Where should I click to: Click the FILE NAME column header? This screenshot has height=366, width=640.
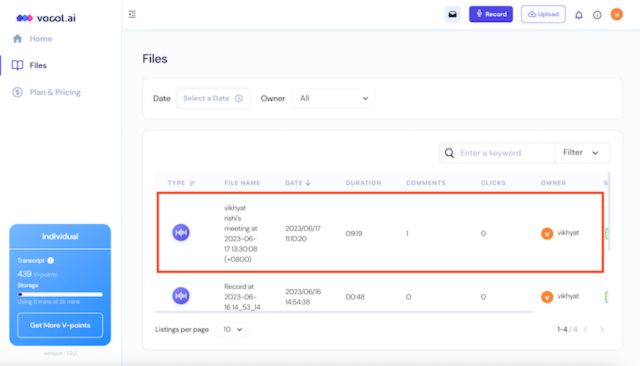(242, 183)
